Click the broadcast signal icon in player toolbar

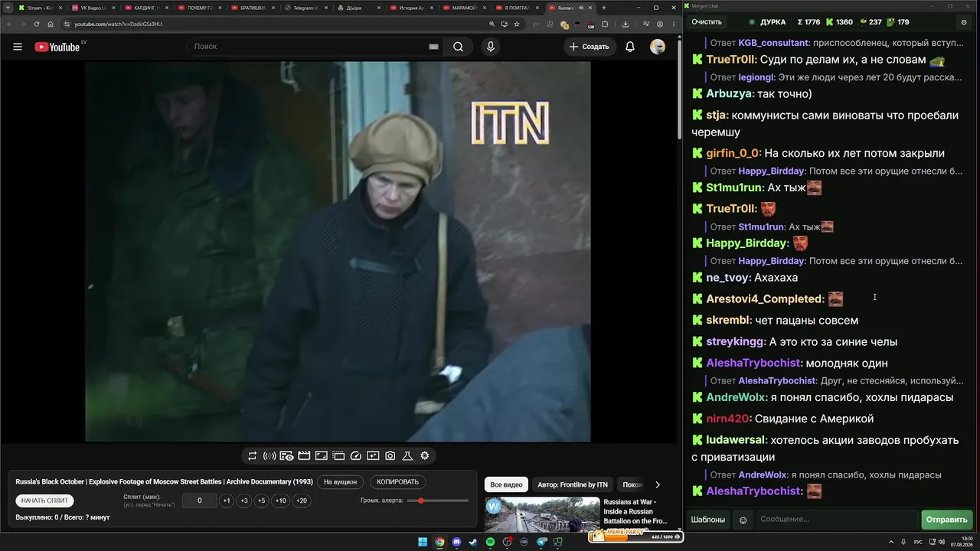pyautogui.click(x=269, y=456)
